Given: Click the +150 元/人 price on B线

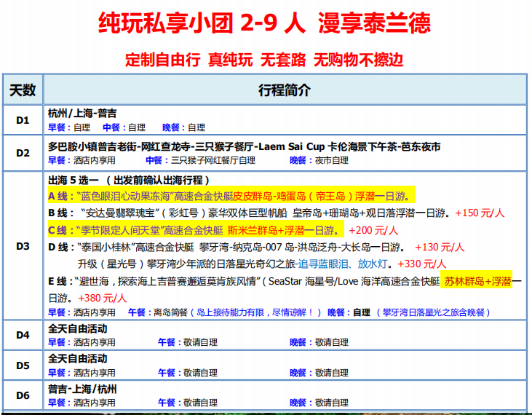Looking at the screenshot, I should [480, 213].
